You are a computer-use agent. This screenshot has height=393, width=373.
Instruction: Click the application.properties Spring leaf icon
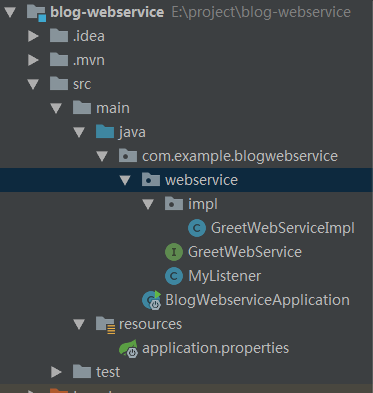tap(129, 349)
